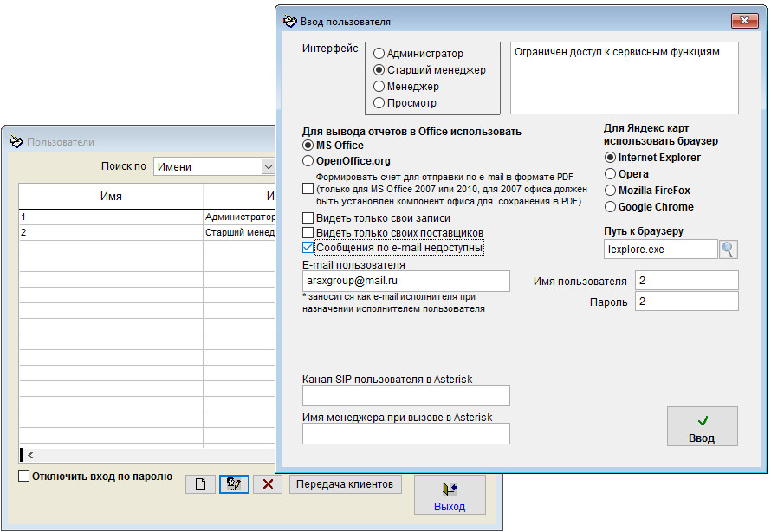
Task: Select the Старший менеджер radio button
Action: click(x=379, y=70)
